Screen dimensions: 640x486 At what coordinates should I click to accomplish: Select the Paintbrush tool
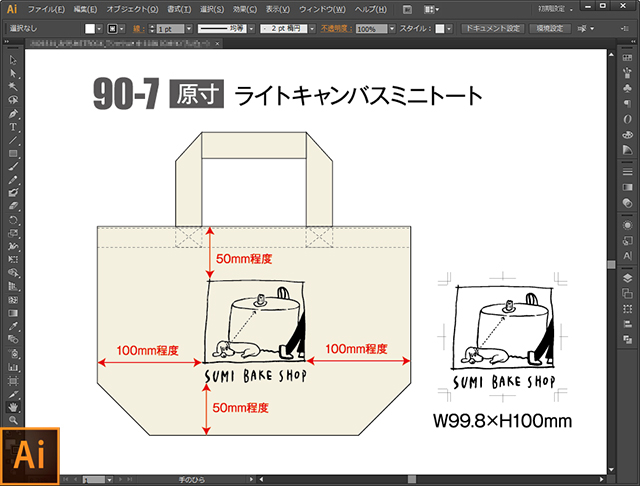(13, 166)
